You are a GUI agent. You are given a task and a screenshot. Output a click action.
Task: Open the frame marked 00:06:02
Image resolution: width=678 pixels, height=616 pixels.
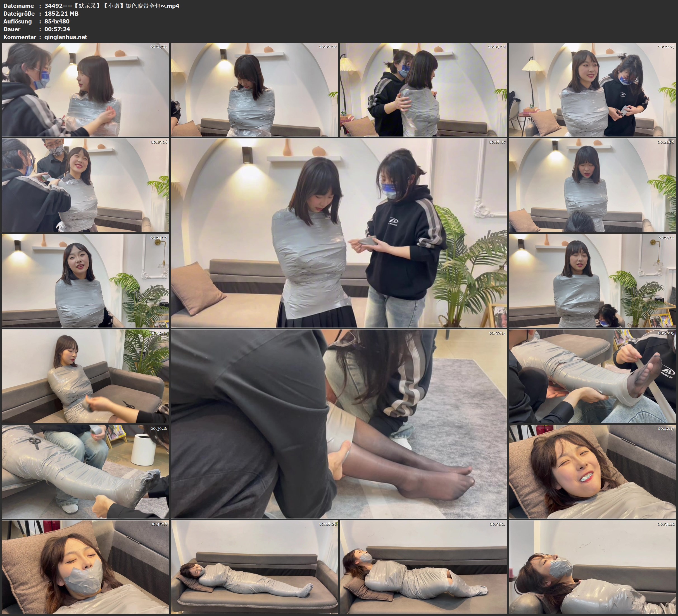(x=254, y=89)
